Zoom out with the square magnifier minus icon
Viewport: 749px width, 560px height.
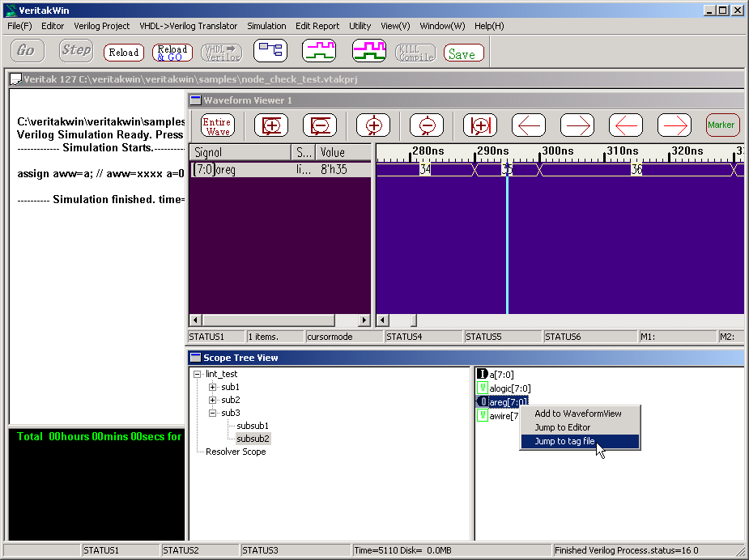320,125
